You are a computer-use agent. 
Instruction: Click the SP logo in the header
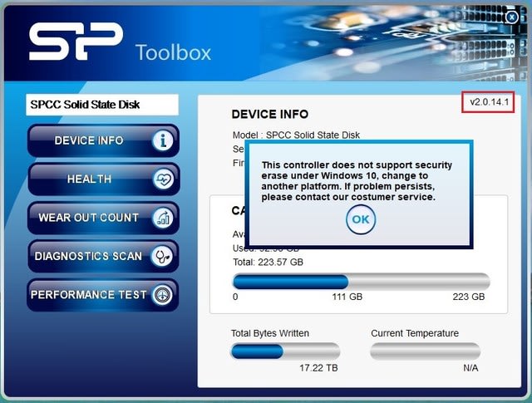(76, 42)
